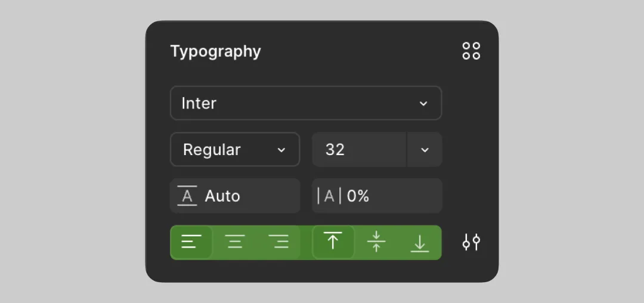Click the letter spacing icon
This screenshot has height=303, width=644.
pyautogui.click(x=329, y=196)
